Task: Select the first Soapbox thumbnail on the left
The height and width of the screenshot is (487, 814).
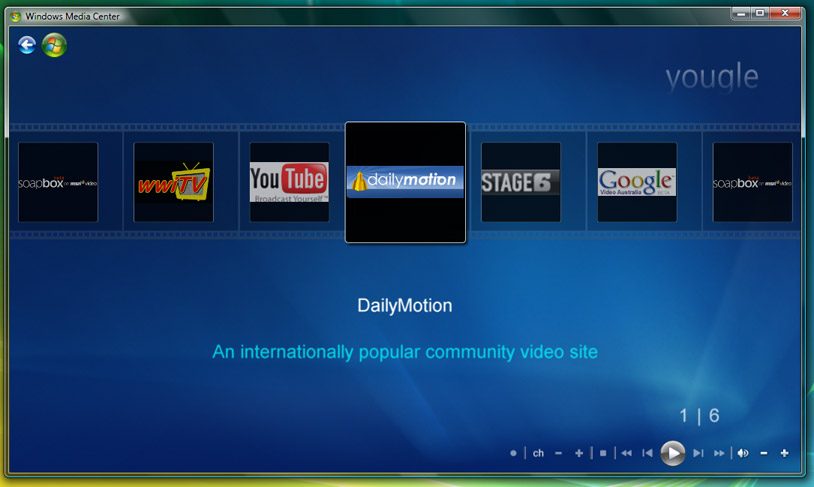Action: 58,182
